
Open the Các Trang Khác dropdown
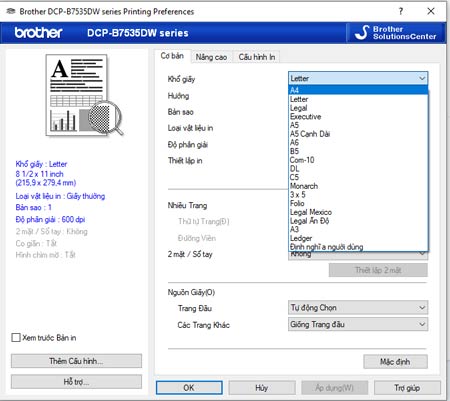[x=358, y=324]
